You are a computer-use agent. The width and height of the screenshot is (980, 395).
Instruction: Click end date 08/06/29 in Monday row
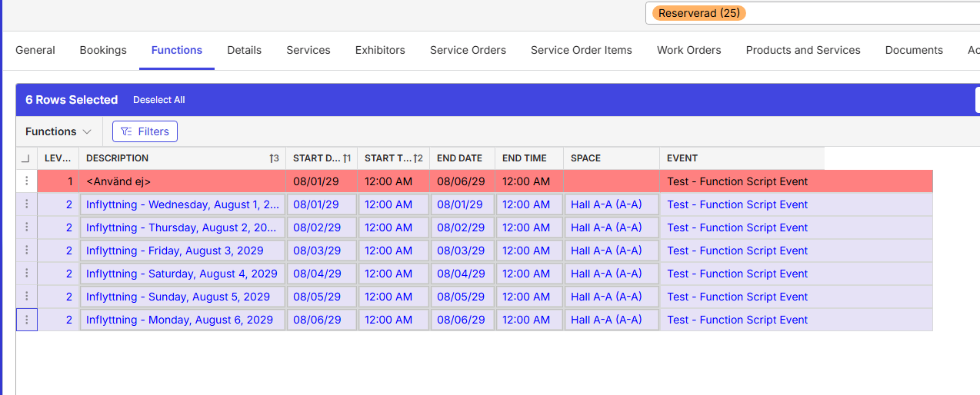tap(462, 320)
